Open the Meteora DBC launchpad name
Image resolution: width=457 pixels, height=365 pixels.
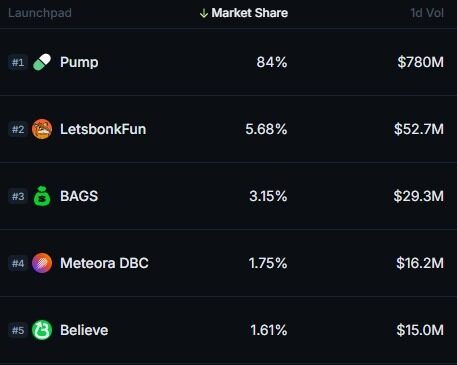(104, 263)
